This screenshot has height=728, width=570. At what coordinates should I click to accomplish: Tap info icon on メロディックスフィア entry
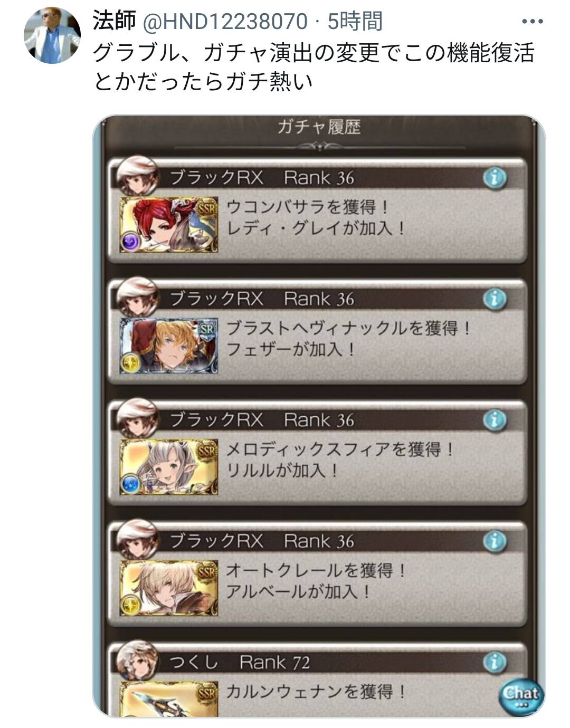[495, 420]
